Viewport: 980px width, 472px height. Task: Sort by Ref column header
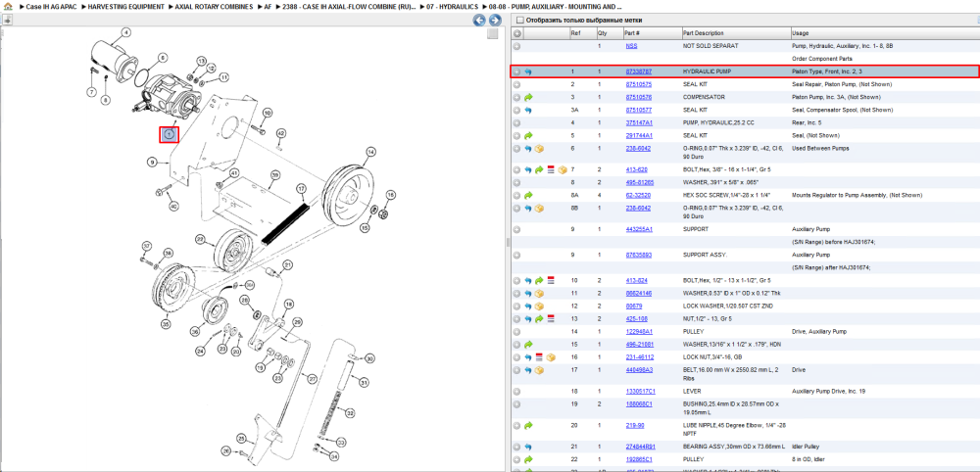582,33
